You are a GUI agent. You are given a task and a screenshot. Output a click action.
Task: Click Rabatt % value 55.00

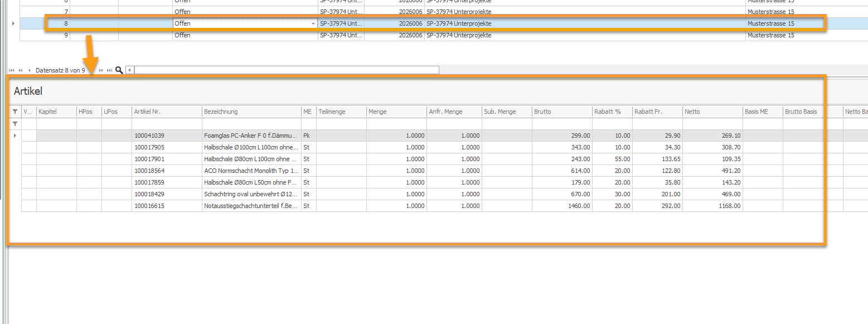coord(612,159)
